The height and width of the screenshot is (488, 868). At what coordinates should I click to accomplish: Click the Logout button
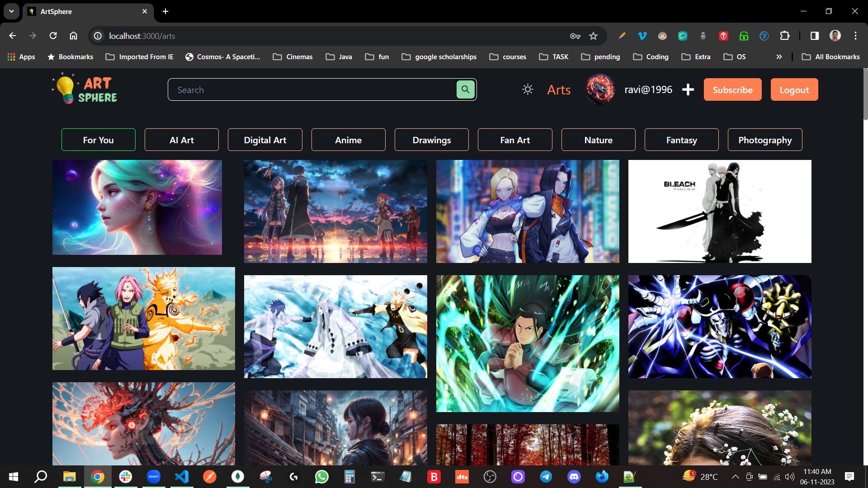(x=794, y=89)
